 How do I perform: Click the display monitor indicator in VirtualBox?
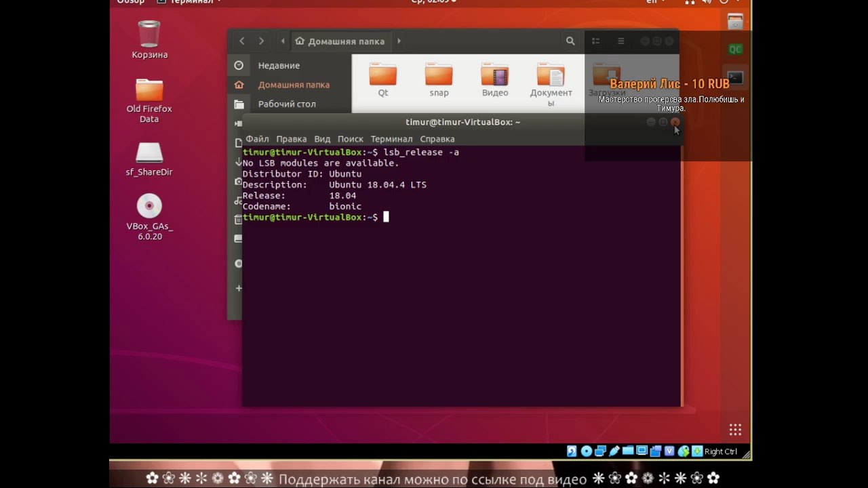pos(642,451)
